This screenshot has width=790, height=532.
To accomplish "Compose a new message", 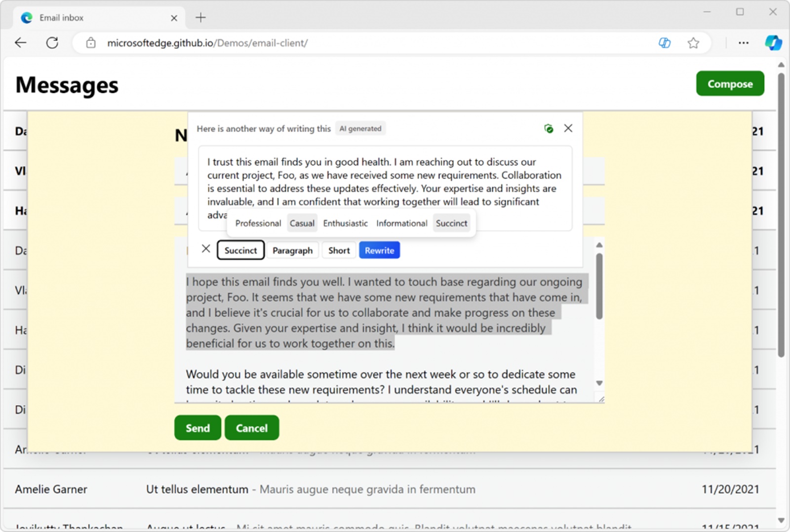I will click(730, 83).
